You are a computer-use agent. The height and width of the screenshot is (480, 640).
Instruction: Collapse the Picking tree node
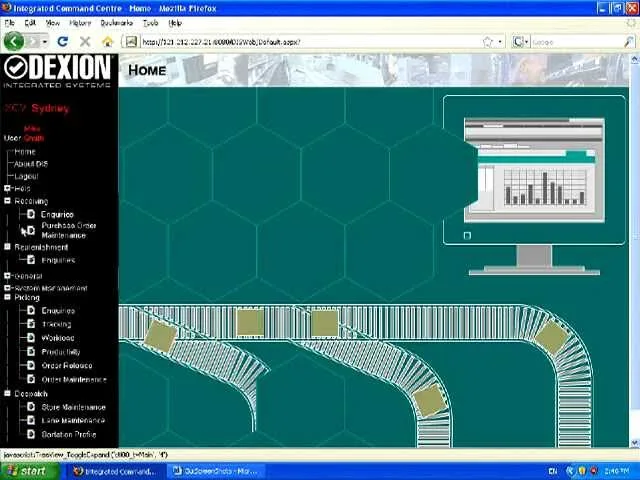pyautogui.click(x=7, y=297)
